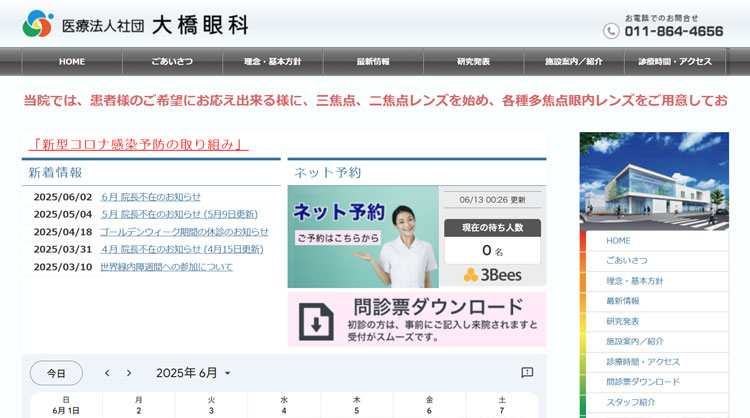Click the 現在の待ち人数 waiting count box

coord(493,242)
